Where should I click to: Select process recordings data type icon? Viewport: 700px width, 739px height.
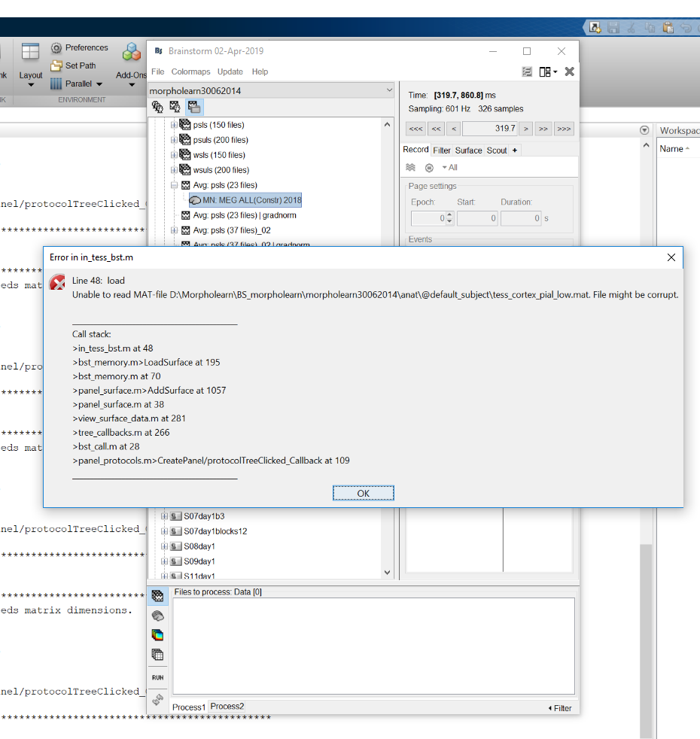(157, 596)
